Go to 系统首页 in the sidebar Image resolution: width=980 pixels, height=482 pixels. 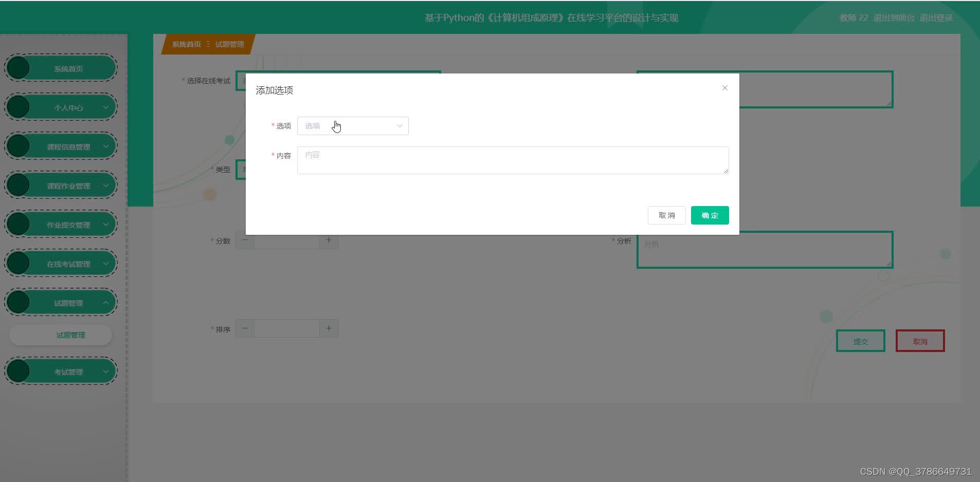61,68
